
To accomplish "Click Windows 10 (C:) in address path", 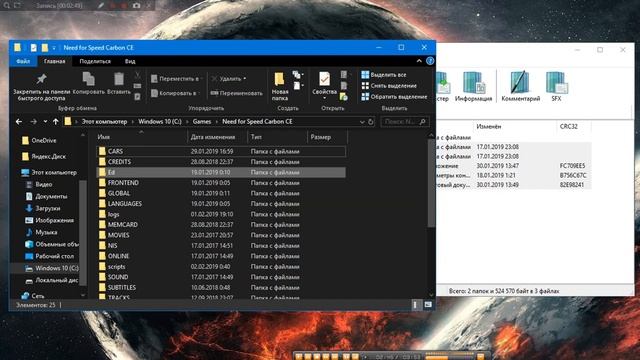I will click(x=160, y=122).
